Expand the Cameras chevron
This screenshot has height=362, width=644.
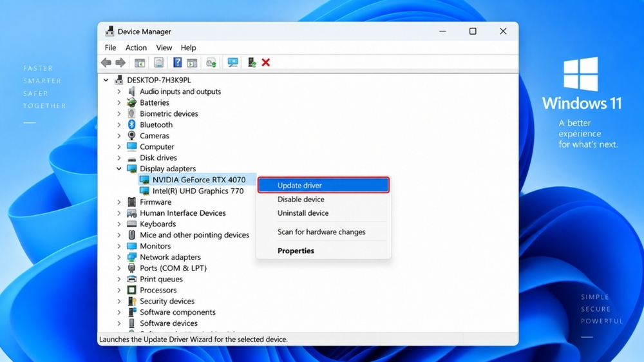tap(118, 136)
